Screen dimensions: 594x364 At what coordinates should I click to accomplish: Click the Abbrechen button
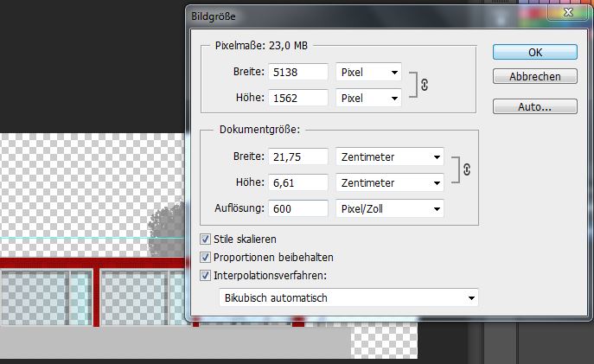[x=535, y=76]
